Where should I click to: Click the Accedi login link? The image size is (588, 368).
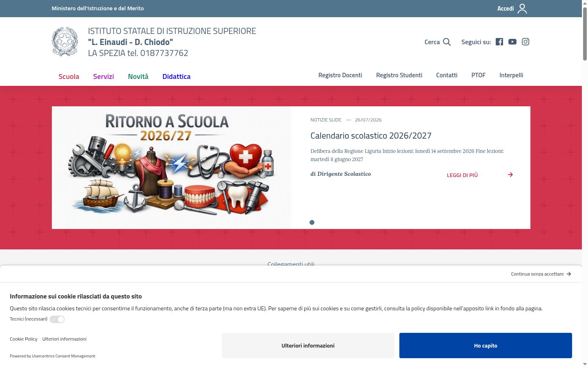click(x=506, y=9)
